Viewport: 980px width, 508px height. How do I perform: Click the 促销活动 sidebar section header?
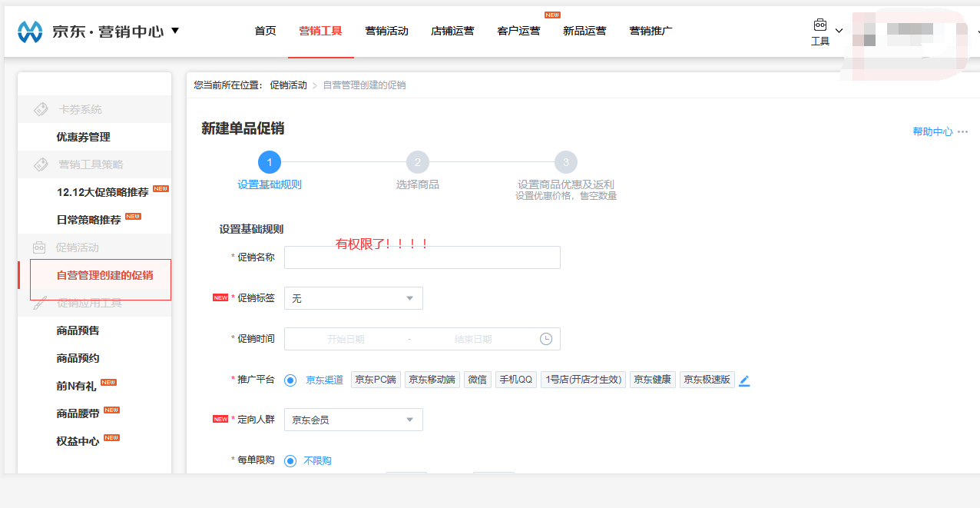[x=94, y=247]
